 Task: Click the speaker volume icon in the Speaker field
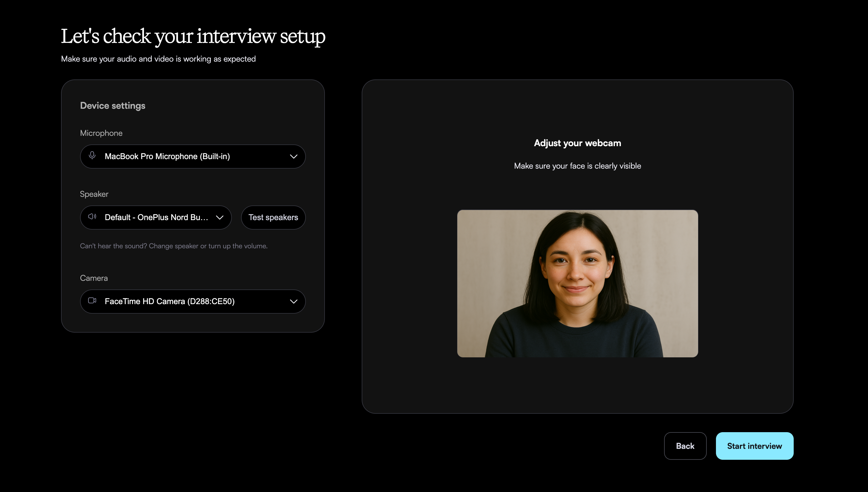point(92,217)
